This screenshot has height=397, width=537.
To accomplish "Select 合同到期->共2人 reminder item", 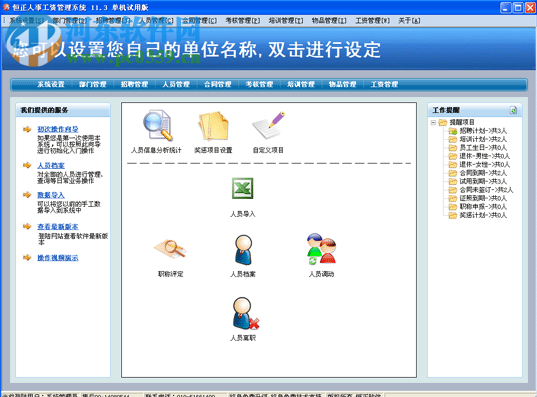I will [483, 173].
